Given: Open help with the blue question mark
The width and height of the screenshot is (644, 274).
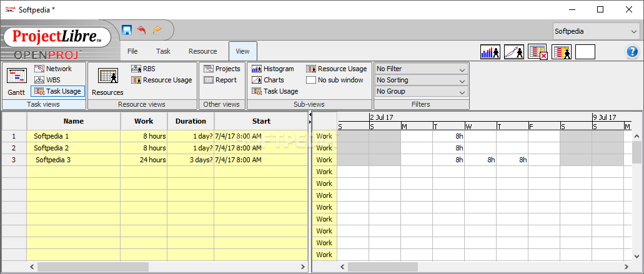Looking at the screenshot, I should [x=632, y=52].
